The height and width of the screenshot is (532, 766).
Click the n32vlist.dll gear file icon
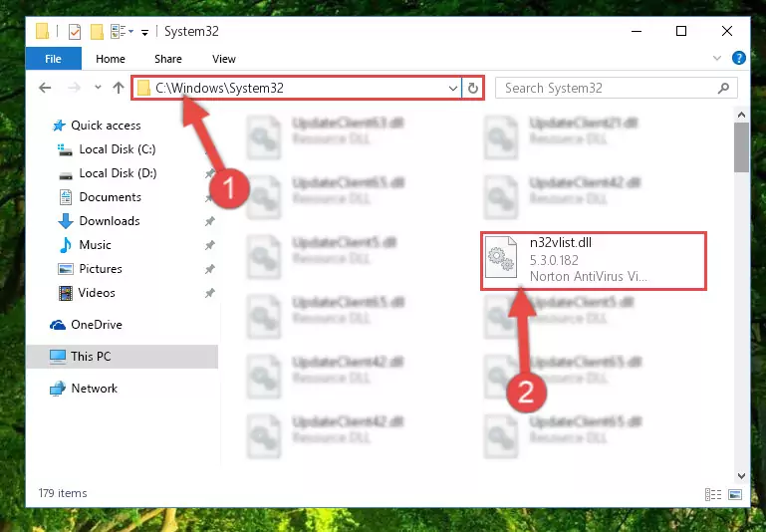[501, 257]
